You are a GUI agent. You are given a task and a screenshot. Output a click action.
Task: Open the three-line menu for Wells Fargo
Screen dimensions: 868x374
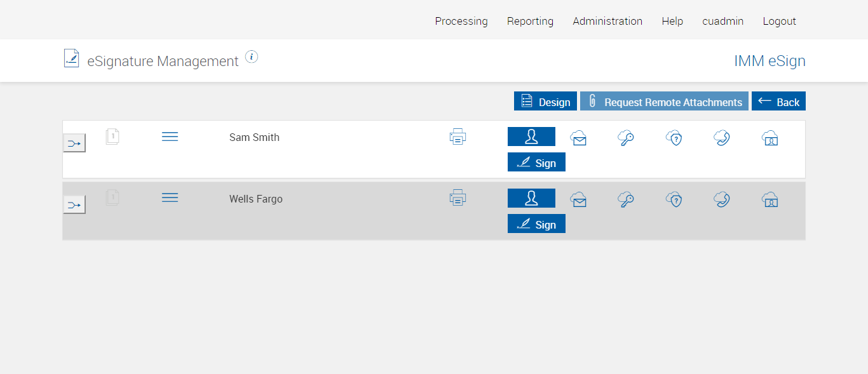tap(170, 198)
